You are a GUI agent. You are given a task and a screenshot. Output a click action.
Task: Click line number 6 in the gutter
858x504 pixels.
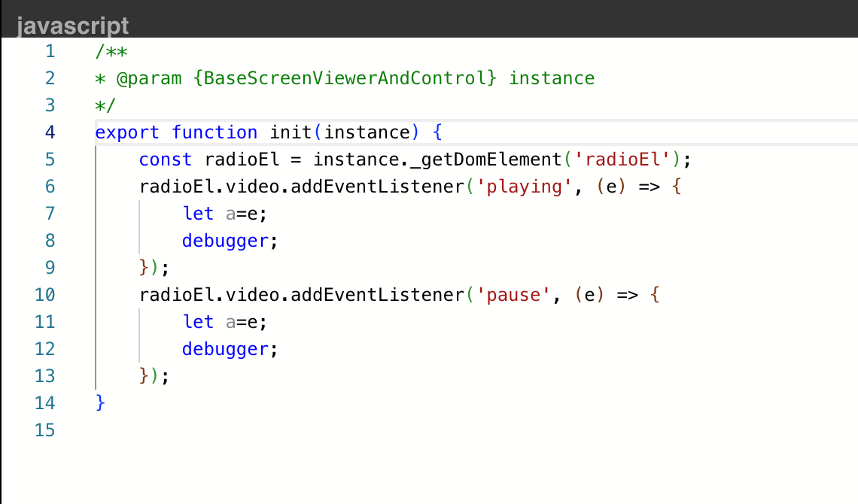click(x=50, y=187)
